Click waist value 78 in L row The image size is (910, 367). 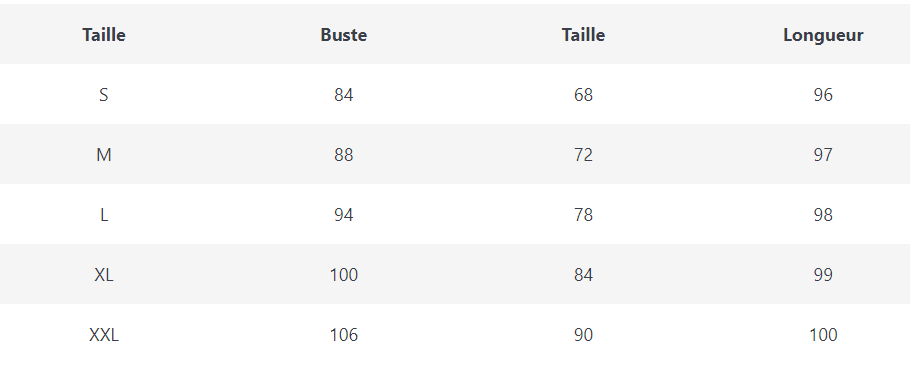pos(583,215)
